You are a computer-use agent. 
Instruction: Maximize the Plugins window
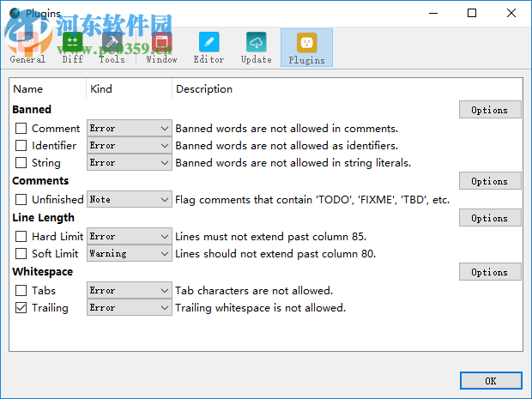click(472, 13)
